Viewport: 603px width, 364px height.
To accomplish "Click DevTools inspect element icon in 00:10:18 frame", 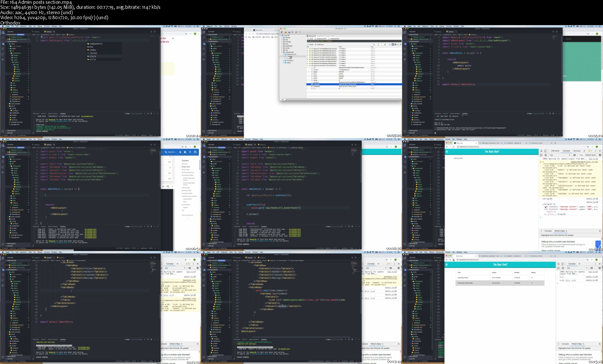I will click(541, 151).
